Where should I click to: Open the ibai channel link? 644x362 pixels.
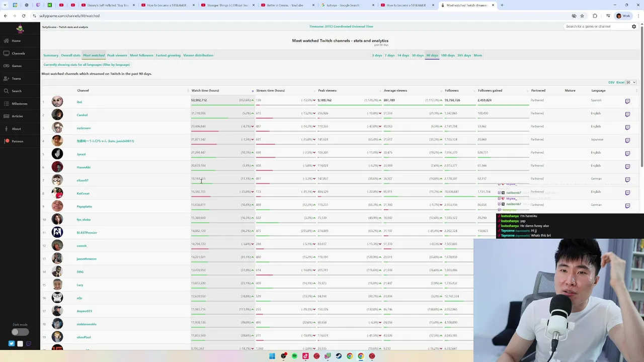pos(79,102)
